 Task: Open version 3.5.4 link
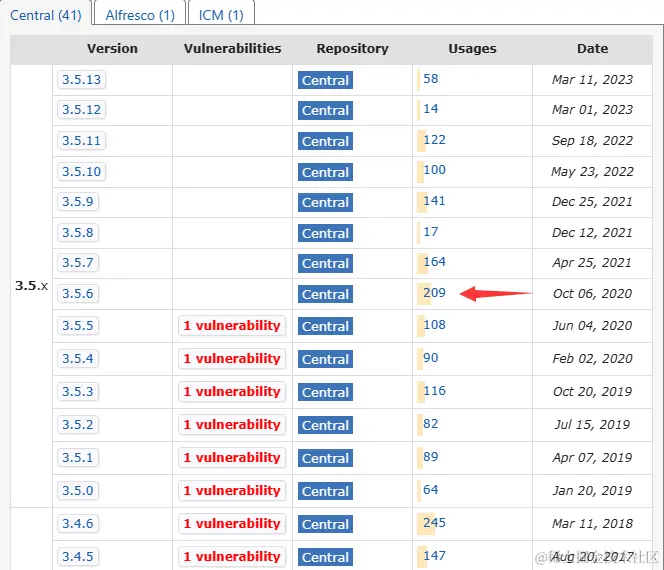coord(78,359)
